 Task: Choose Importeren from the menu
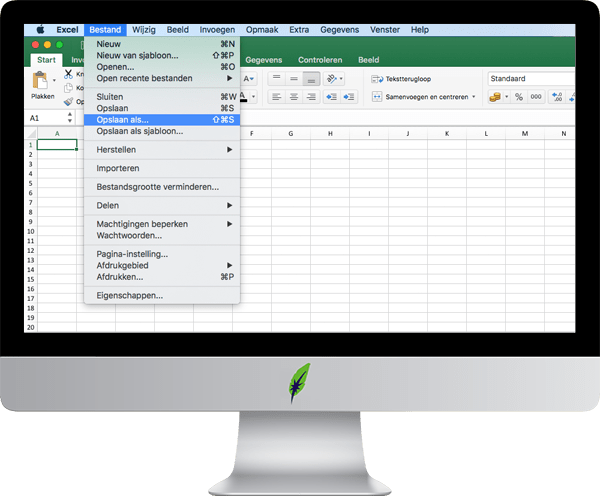(162, 168)
